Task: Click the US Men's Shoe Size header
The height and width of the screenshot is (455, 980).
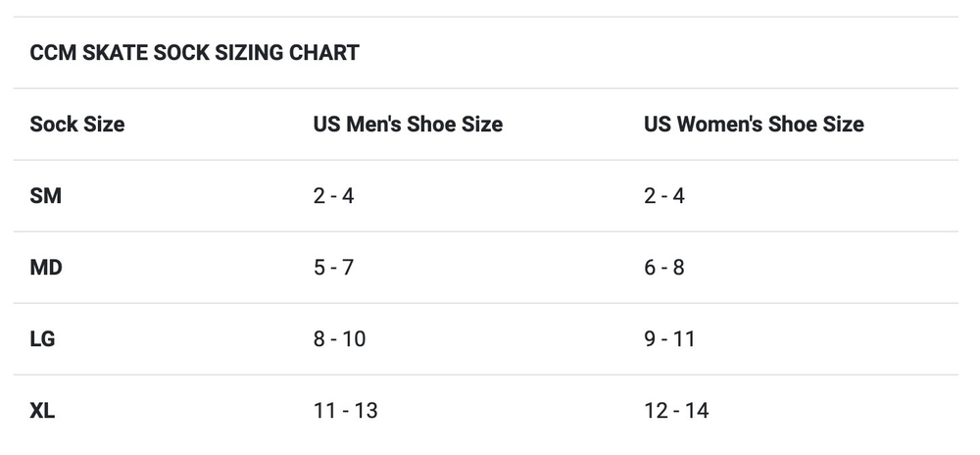Action: (408, 125)
